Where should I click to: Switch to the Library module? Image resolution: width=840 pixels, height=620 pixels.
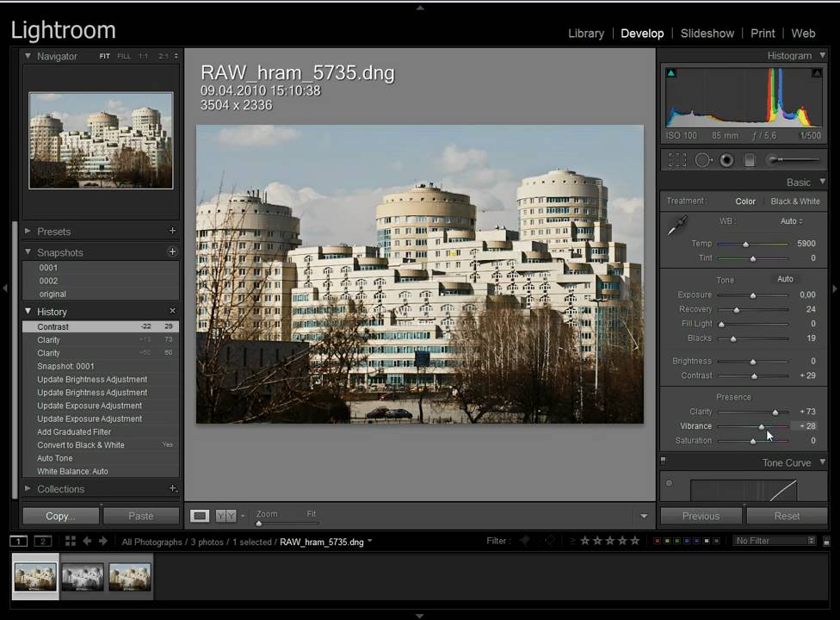click(x=586, y=34)
